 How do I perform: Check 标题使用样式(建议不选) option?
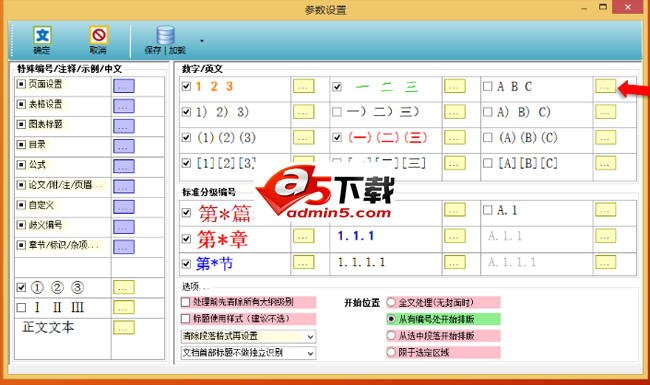point(186,319)
